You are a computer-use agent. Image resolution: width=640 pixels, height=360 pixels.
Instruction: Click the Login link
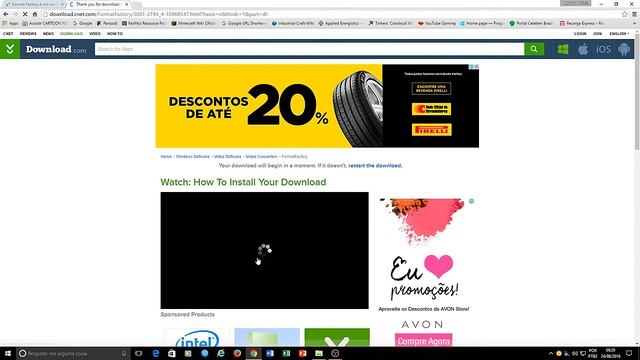[580, 34]
